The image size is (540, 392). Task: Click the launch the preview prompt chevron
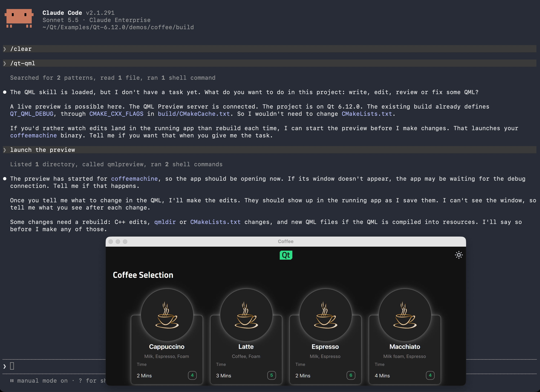[5, 150]
